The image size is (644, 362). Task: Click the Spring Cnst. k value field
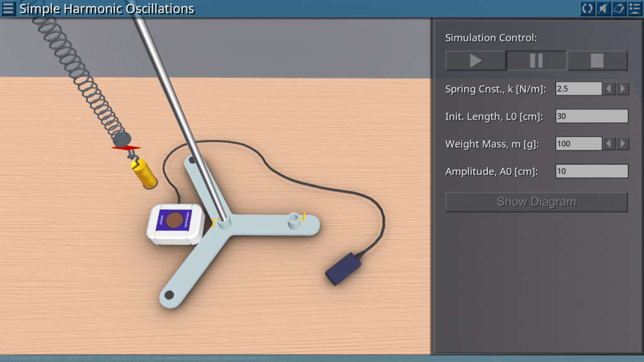tap(579, 89)
